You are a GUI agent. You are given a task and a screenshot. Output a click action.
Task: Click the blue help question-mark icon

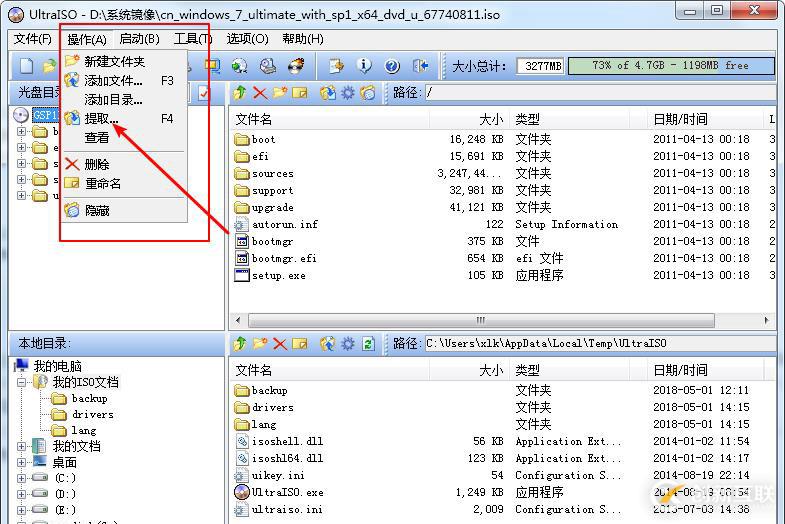pos(392,66)
